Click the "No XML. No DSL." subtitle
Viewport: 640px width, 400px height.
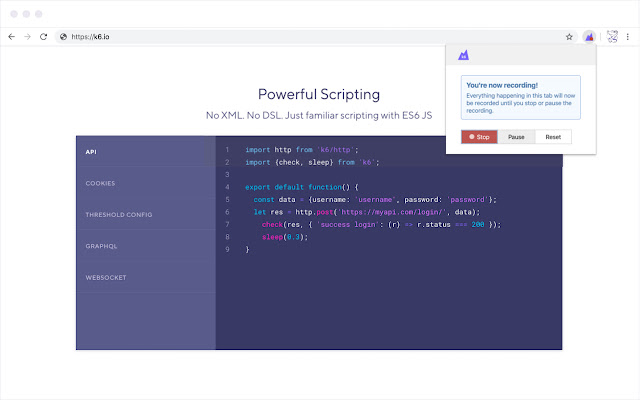click(319, 116)
